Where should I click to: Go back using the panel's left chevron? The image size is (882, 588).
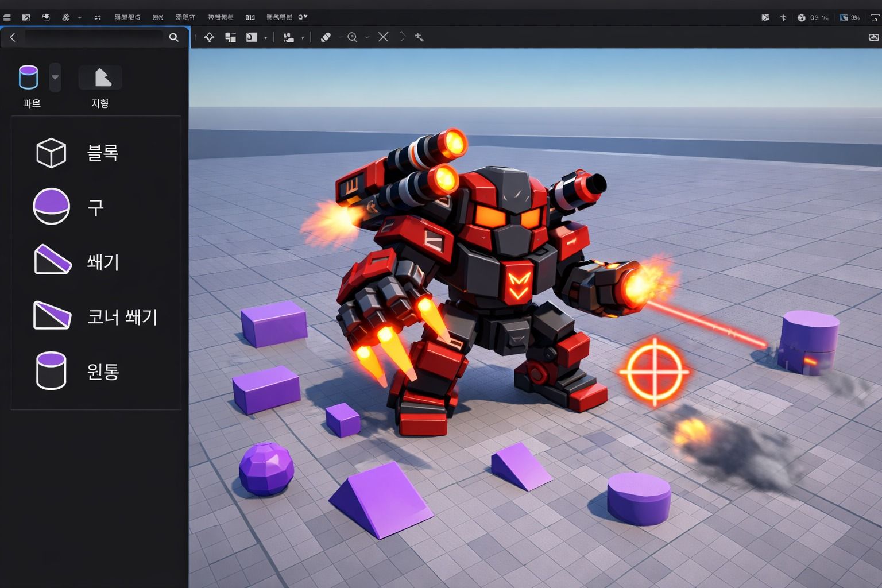click(13, 37)
